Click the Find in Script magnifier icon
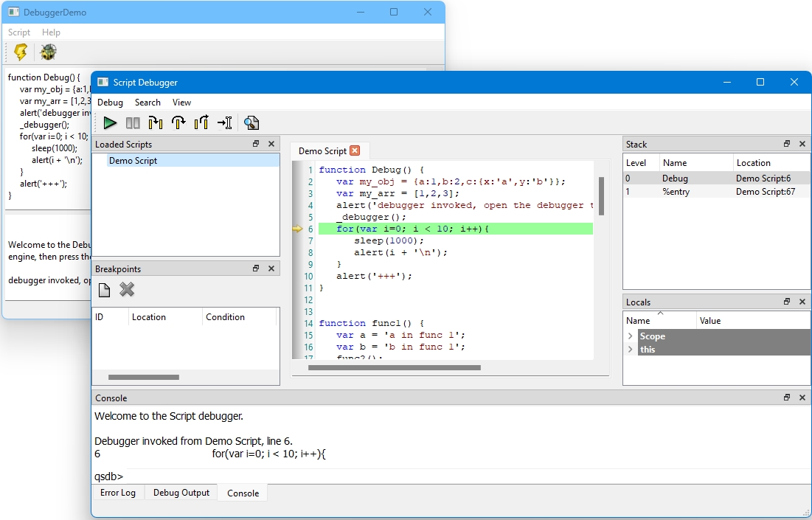812x520 pixels. pyautogui.click(x=251, y=122)
